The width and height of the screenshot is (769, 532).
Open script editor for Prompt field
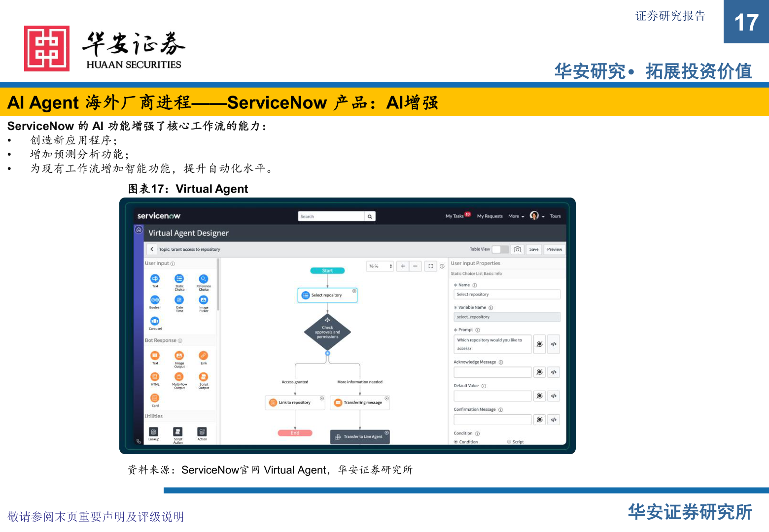pos(554,344)
